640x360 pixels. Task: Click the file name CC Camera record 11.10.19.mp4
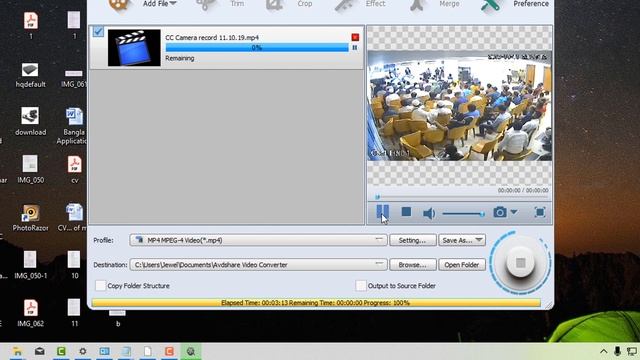[212, 38]
